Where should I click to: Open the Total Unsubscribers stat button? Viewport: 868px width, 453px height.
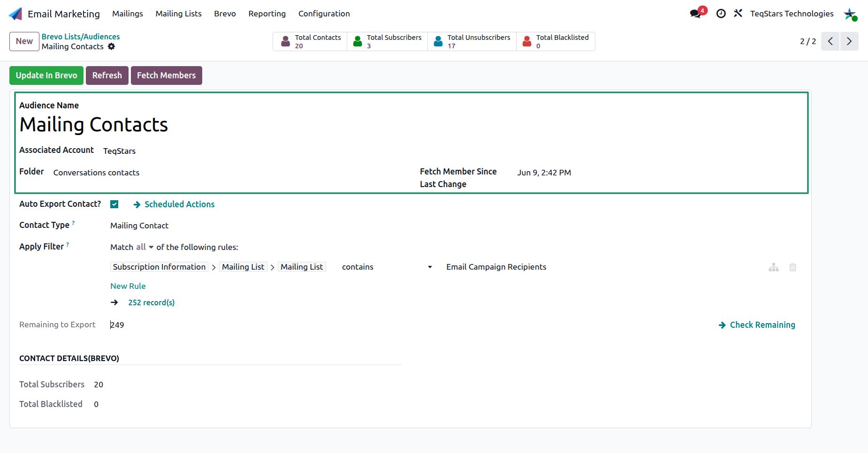coord(472,41)
